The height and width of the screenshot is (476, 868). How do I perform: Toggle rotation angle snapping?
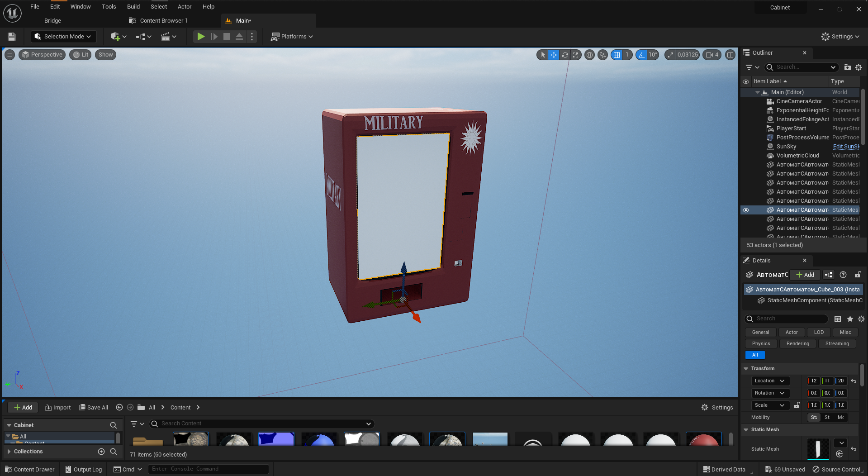tap(641, 55)
